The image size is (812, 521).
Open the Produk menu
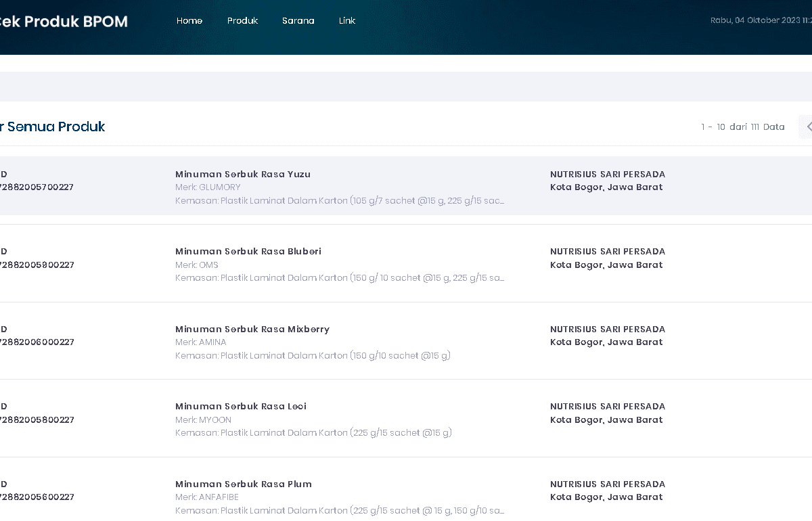pyautogui.click(x=242, y=21)
